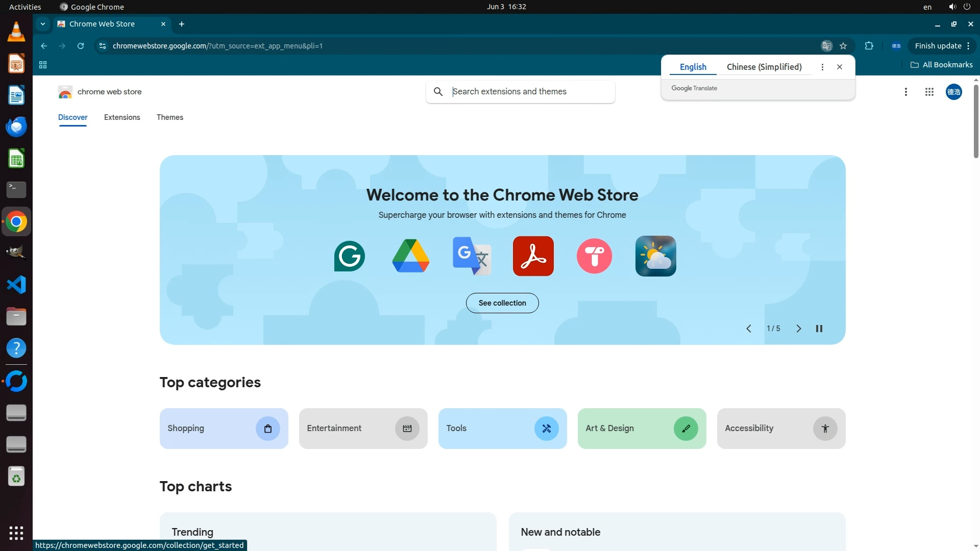Click the Extensions puzzle icon in the toolbar
This screenshot has width=980, height=551.
(x=869, y=46)
